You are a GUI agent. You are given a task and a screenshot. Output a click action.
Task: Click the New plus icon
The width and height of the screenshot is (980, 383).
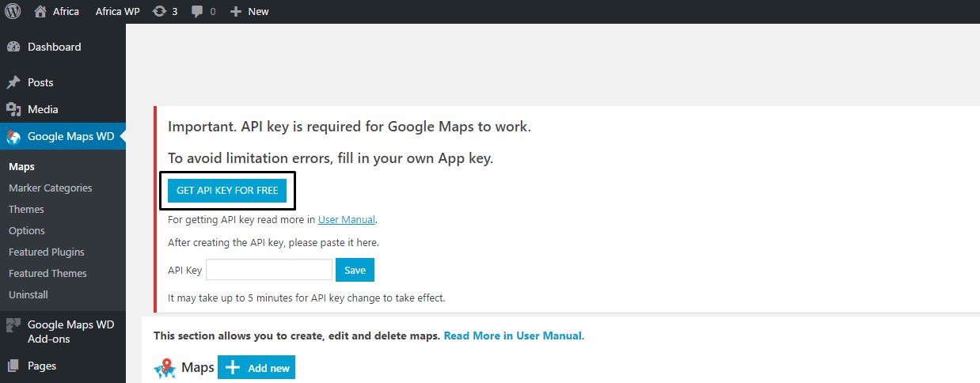235,11
